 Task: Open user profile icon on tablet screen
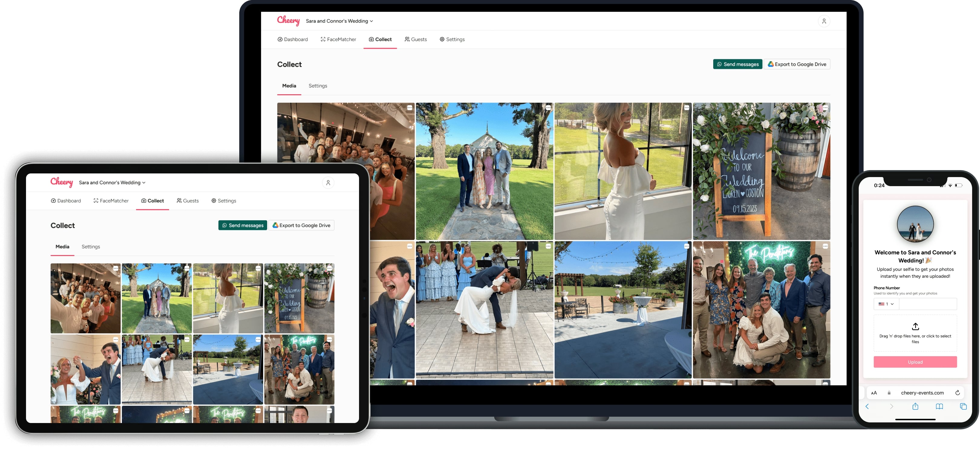click(x=328, y=183)
